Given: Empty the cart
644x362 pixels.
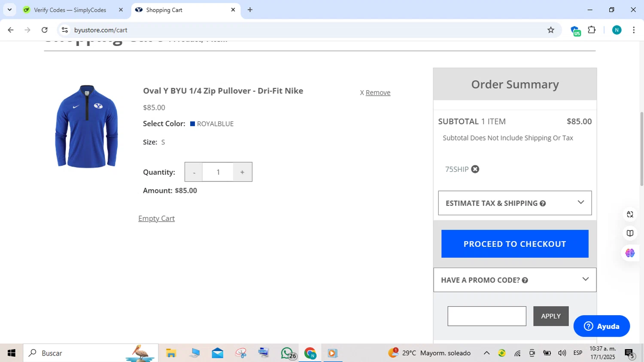Looking at the screenshot, I should coord(156,219).
